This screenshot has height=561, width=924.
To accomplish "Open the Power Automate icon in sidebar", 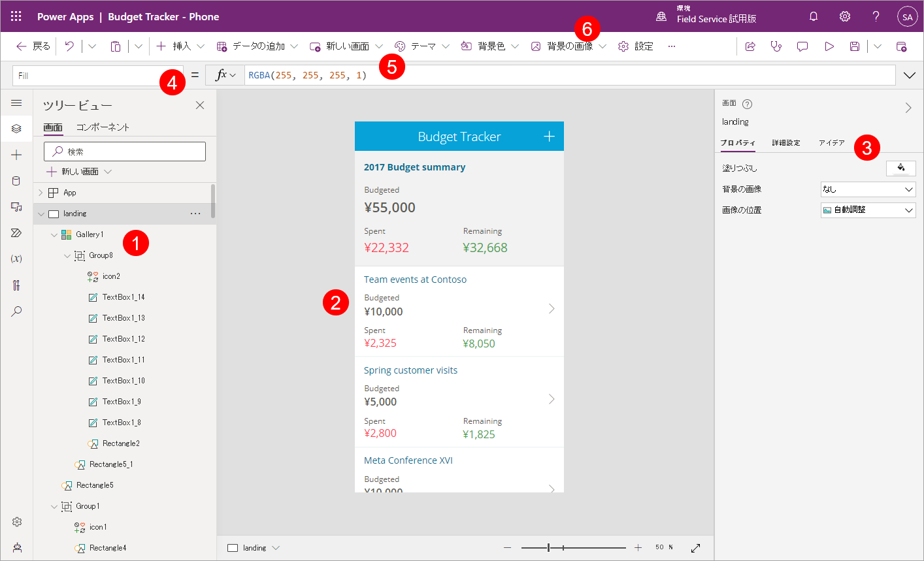I will click(16, 233).
